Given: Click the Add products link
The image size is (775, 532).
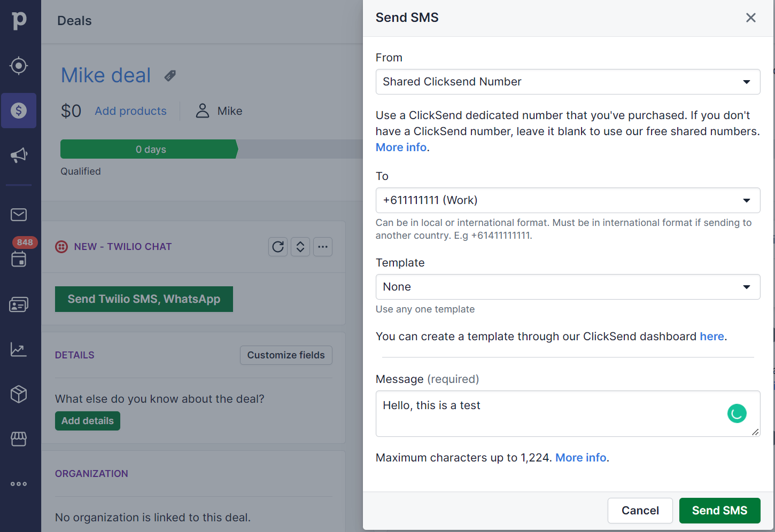Looking at the screenshot, I should coord(131,111).
